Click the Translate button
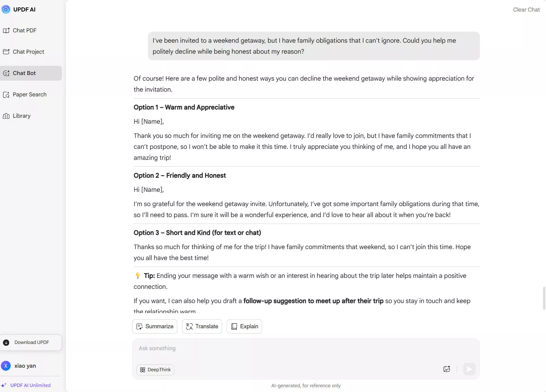This screenshot has width=546, height=392. pos(202,326)
